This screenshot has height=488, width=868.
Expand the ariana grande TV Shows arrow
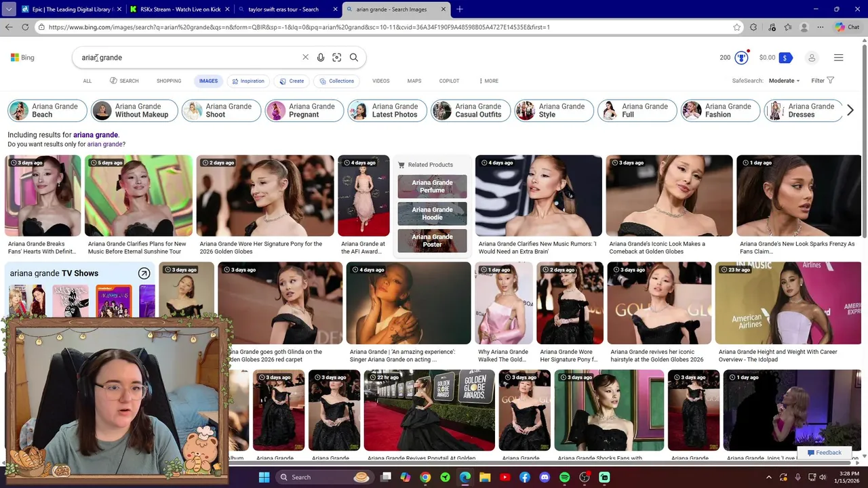(144, 273)
